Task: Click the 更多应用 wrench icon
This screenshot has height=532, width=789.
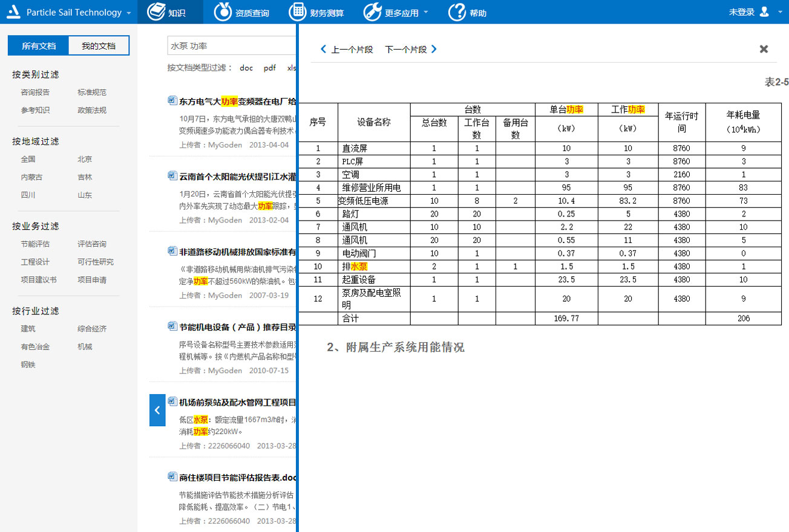Action: [372, 12]
